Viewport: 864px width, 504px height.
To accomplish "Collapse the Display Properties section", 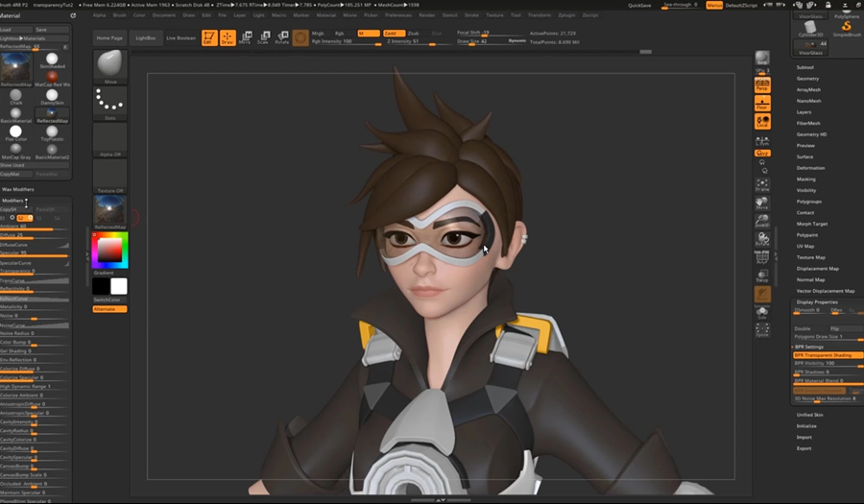I will (817, 301).
